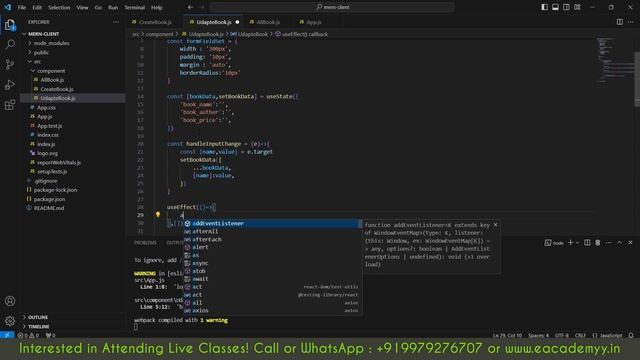640x360 pixels.
Task: Click UdapteBook breadcrumb symbol
Action: click(x=253, y=34)
